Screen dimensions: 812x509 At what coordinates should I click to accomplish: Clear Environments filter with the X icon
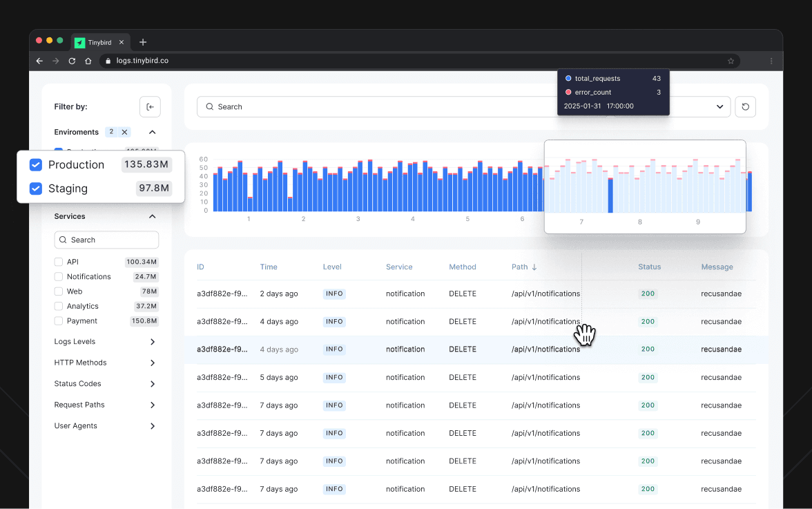coord(124,132)
